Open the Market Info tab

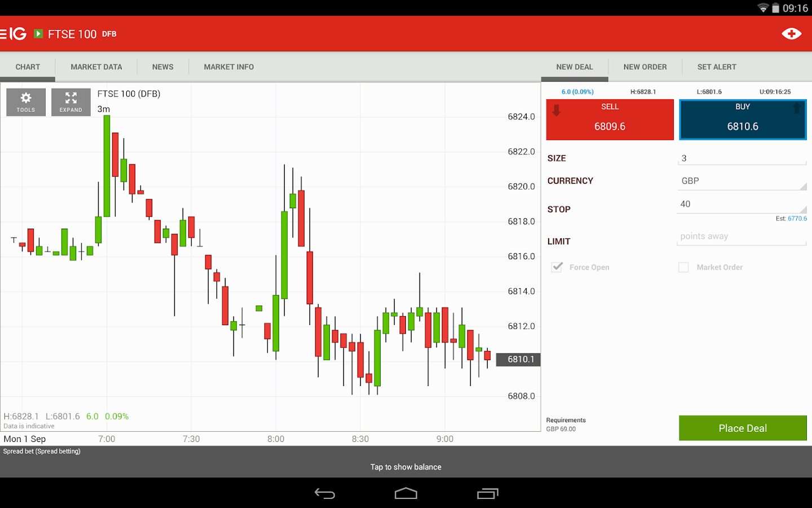coord(229,67)
